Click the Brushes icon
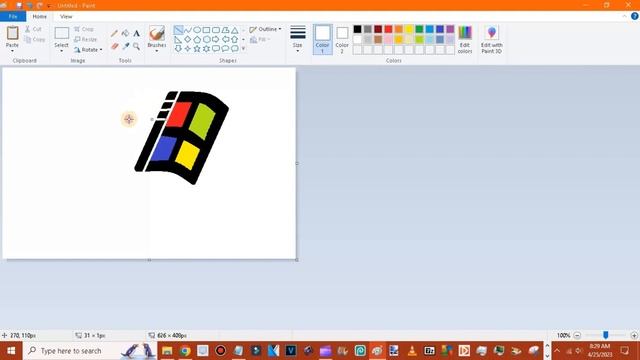Screen dimensions: 640x360 [x=157, y=33]
